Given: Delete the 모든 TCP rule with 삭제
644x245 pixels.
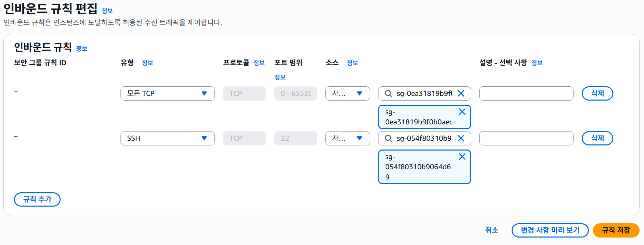Looking at the screenshot, I should (x=597, y=93).
